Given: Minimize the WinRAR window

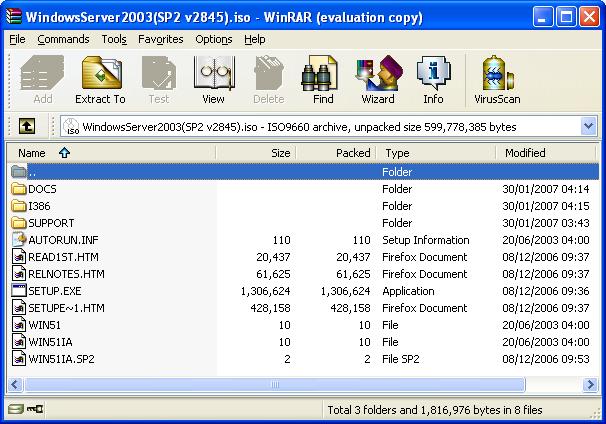Looking at the screenshot, I should (543, 17).
